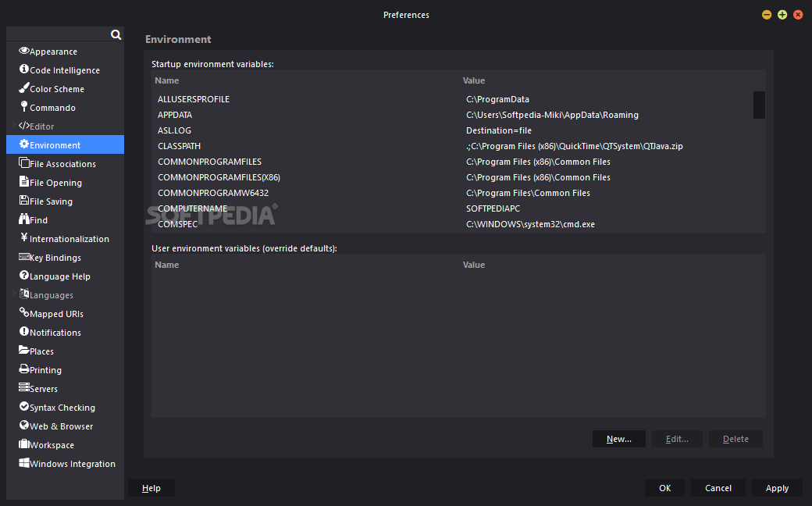Apply the preference changes
The image size is (812, 506).
click(x=777, y=488)
